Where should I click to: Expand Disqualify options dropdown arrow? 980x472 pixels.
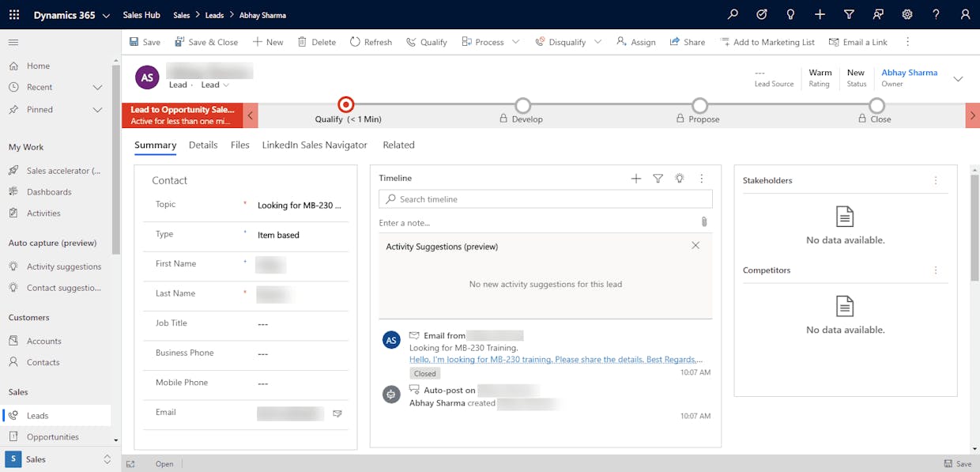click(598, 42)
